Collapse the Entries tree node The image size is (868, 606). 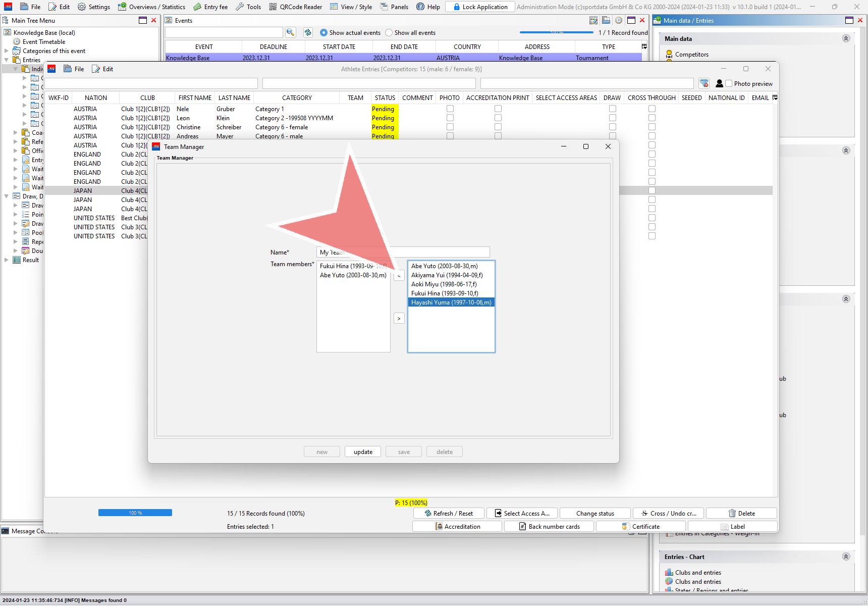7,60
